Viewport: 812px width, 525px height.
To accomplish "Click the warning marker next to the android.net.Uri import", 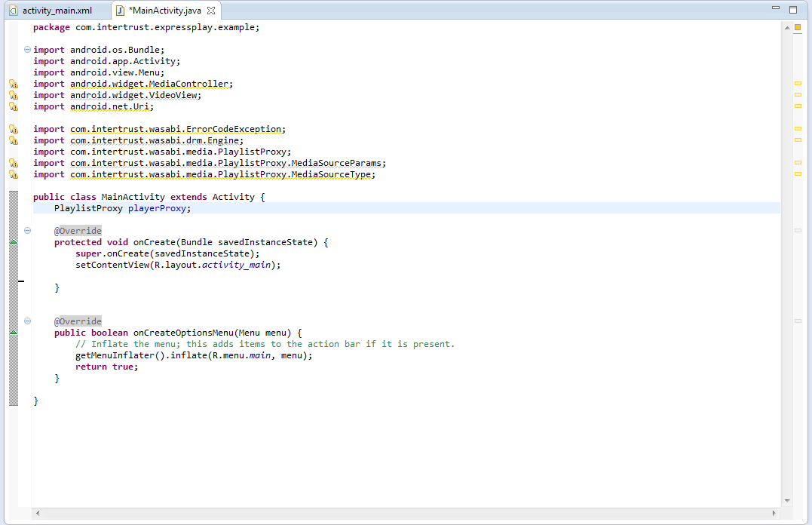I will (13, 107).
